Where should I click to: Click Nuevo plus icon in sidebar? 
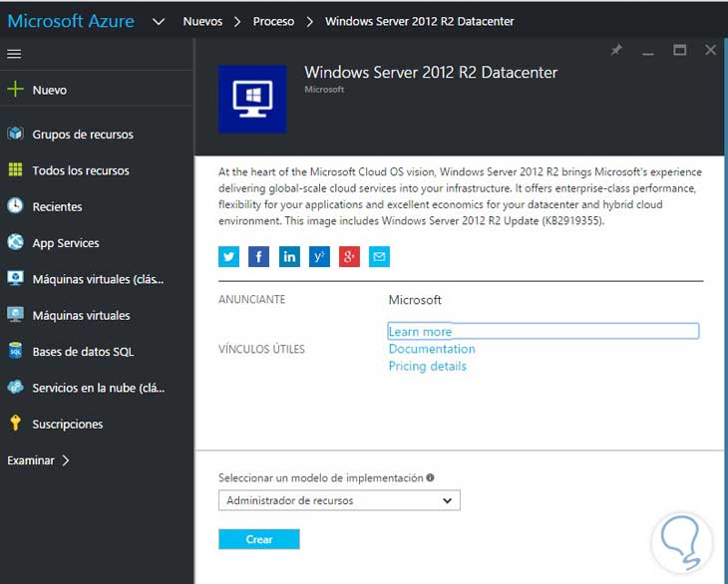coord(15,90)
